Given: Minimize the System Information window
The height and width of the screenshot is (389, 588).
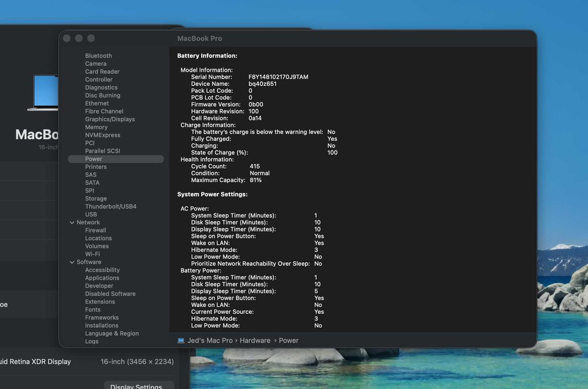Looking at the screenshot, I should click(x=79, y=38).
